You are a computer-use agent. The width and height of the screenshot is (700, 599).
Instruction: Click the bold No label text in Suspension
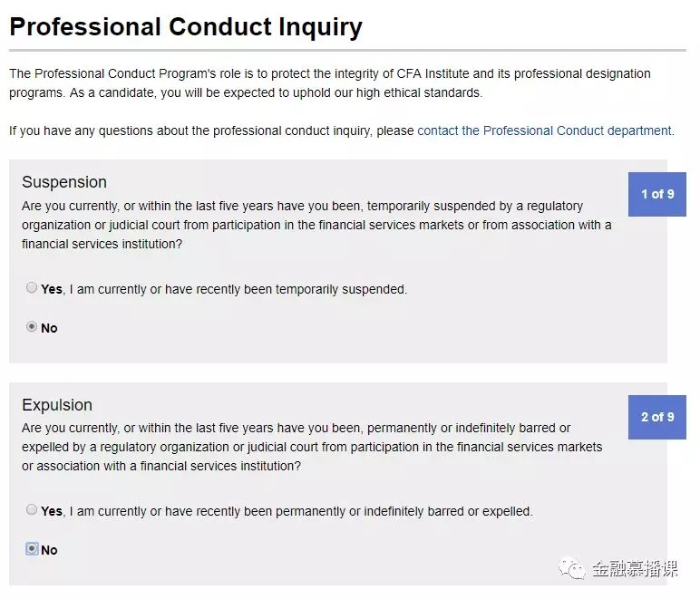point(49,328)
